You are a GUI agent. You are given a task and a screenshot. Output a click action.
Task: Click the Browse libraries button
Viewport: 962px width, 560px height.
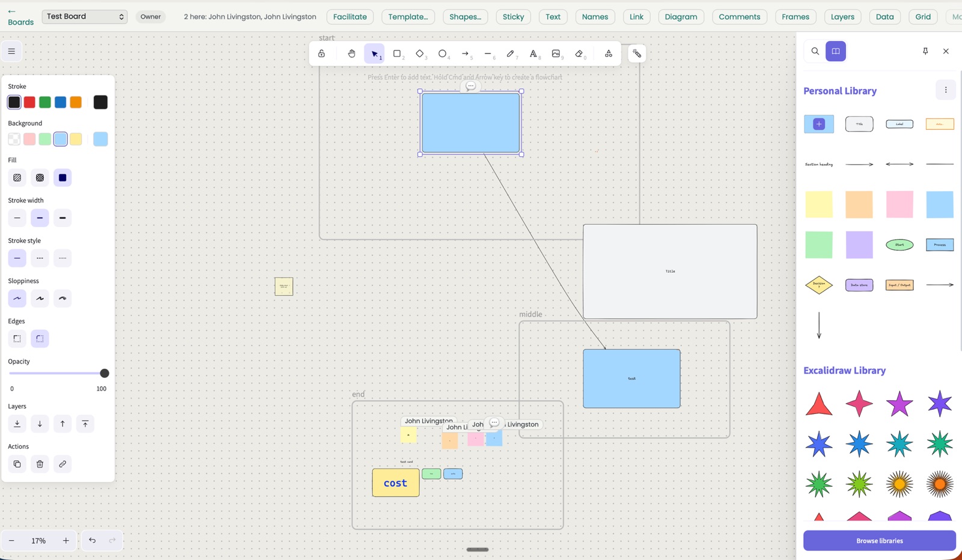[880, 541]
